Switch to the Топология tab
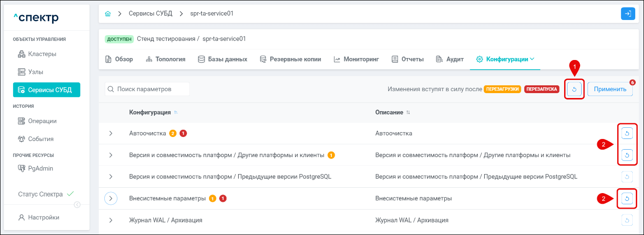 166,59
